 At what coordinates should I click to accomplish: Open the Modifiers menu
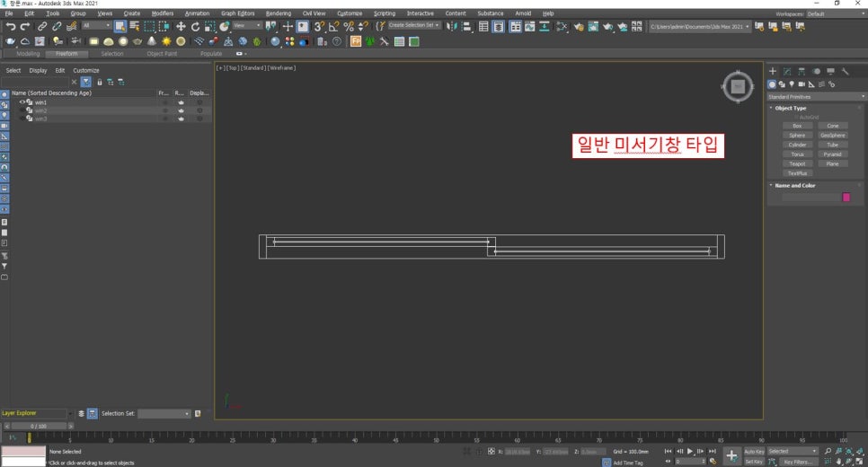click(x=163, y=13)
